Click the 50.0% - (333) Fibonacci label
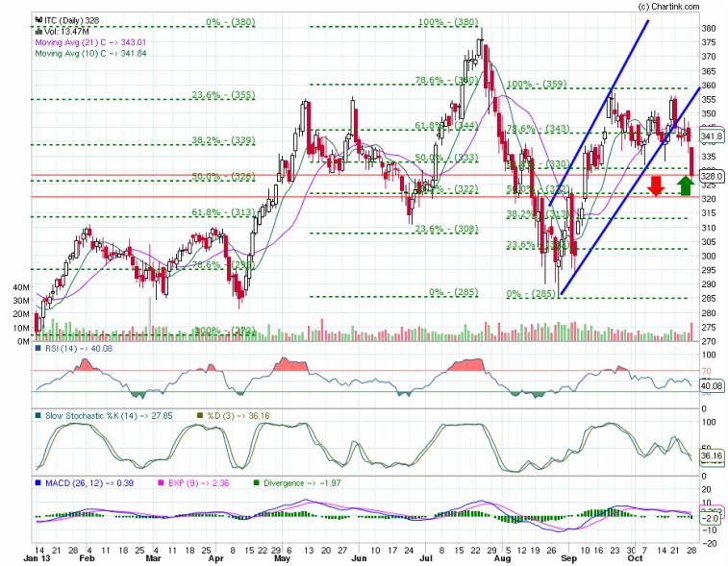 click(446, 158)
